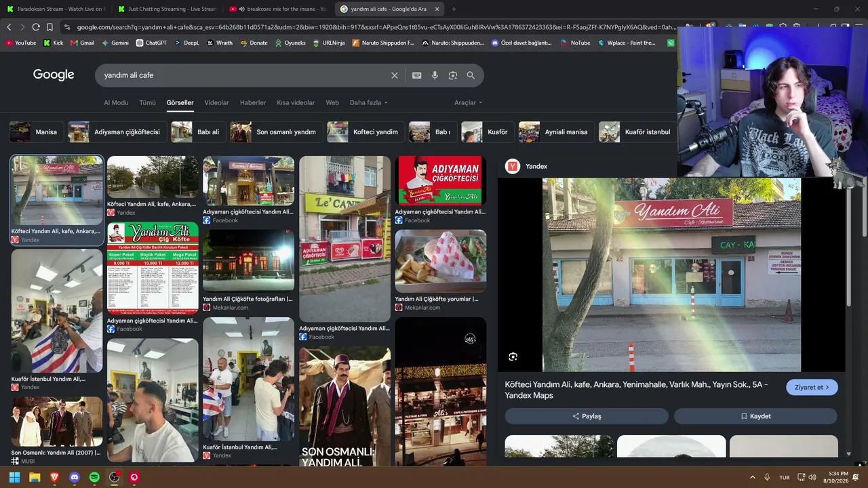The image size is (868, 488).
Task: Open the Yandım Ali Çiğköfte yorumları food image
Action: coord(441,260)
